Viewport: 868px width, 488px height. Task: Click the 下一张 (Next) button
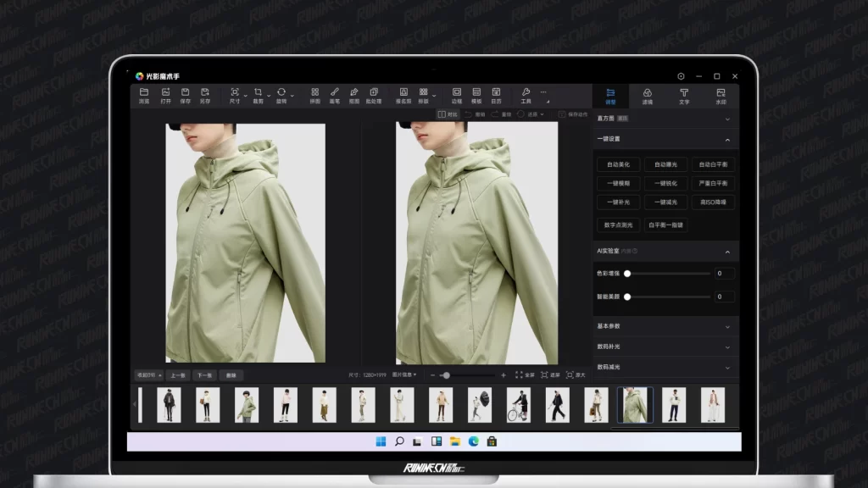[204, 374]
